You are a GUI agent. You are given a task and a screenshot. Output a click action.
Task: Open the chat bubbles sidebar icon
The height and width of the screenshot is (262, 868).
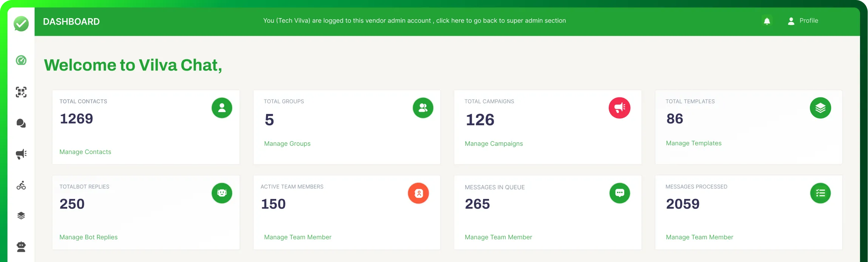point(21,123)
